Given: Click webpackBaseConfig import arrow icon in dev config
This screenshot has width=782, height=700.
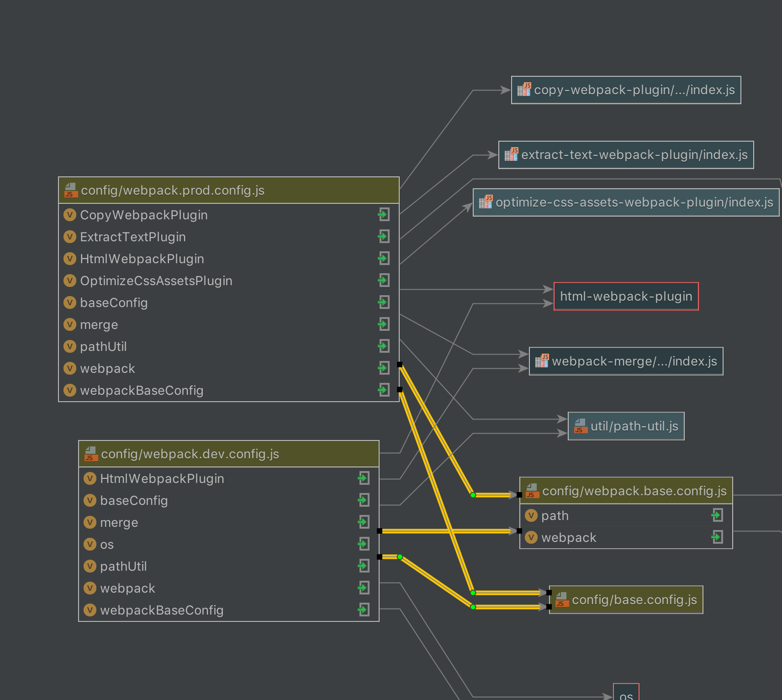Looking at the screenshot, I should [x=364, y=610].
